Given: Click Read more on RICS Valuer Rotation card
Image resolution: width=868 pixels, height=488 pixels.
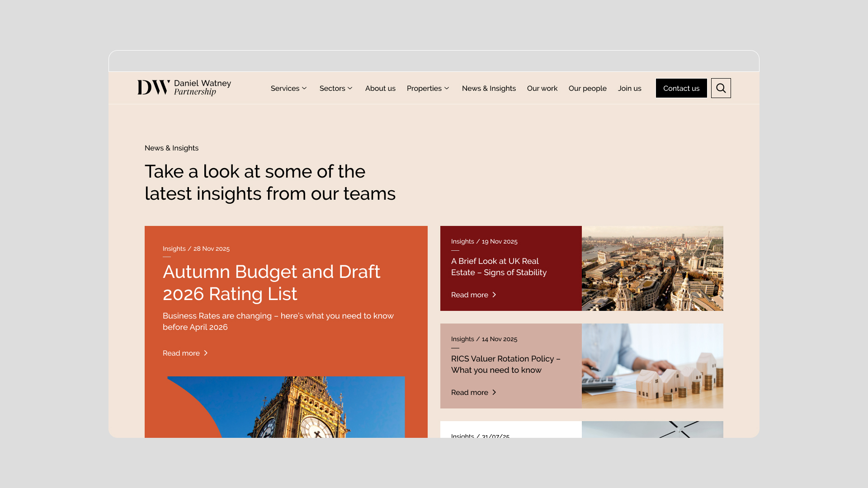Looking at the screenshot, I should point(473,392).
